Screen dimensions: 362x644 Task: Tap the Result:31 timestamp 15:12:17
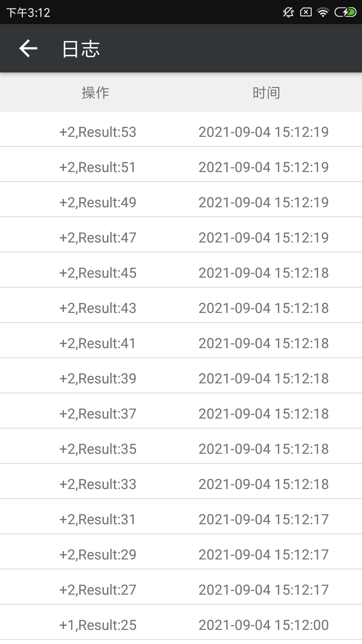click(x=263, y=520)
